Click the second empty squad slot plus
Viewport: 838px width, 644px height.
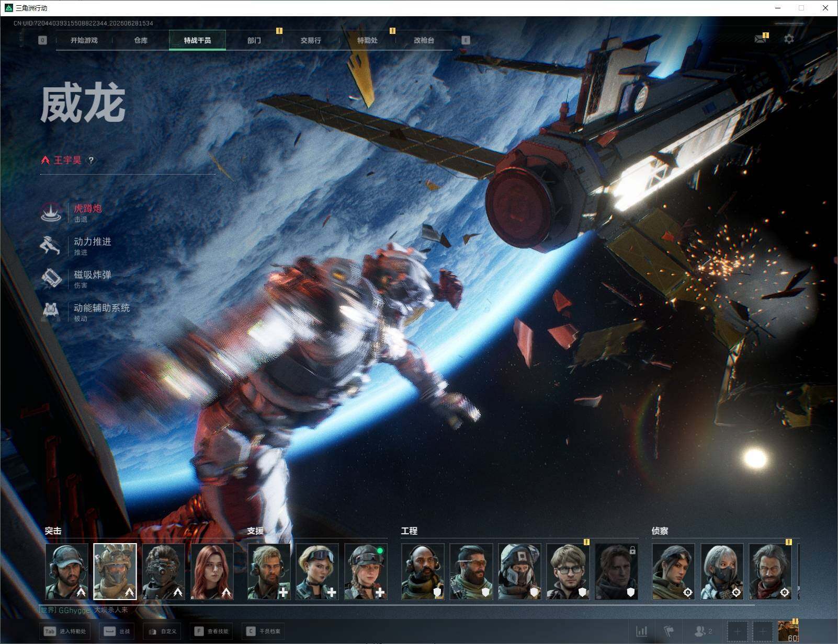(763, 632)
